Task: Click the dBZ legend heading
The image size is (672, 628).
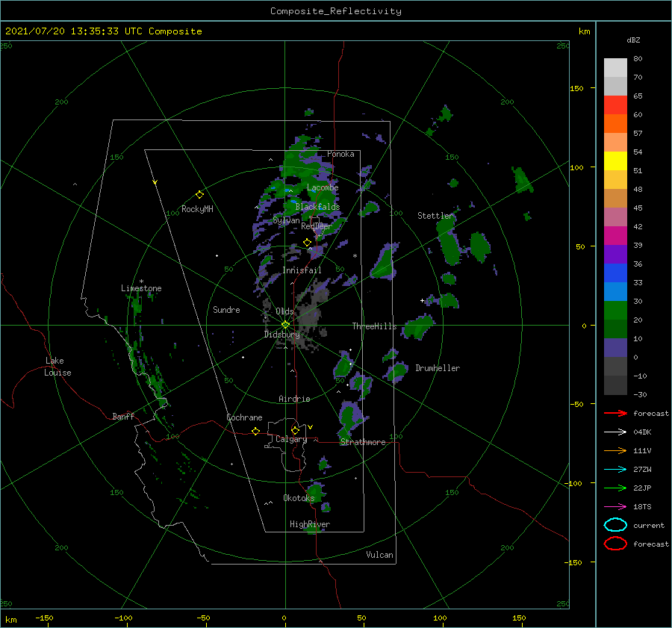Action: coord(633,40)
